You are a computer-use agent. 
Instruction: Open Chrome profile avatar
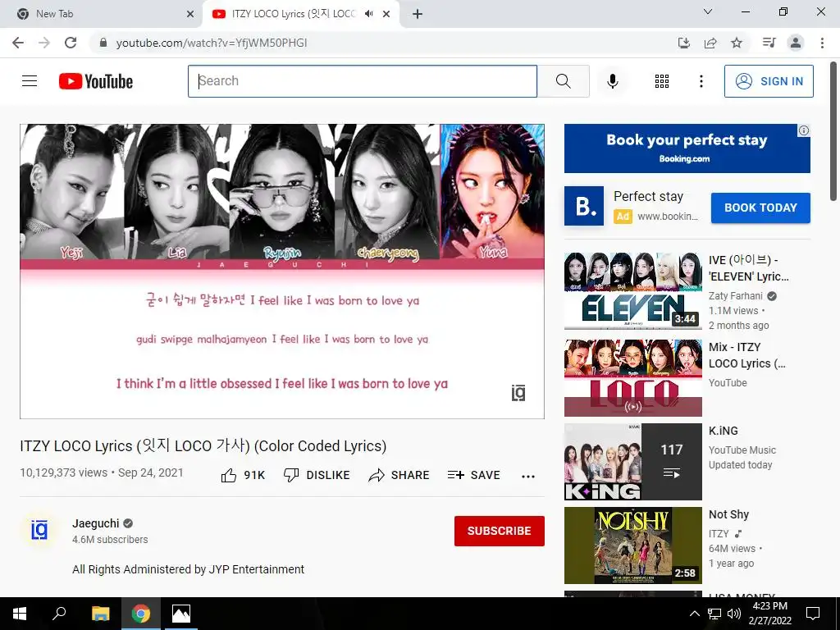pos(796,43)
